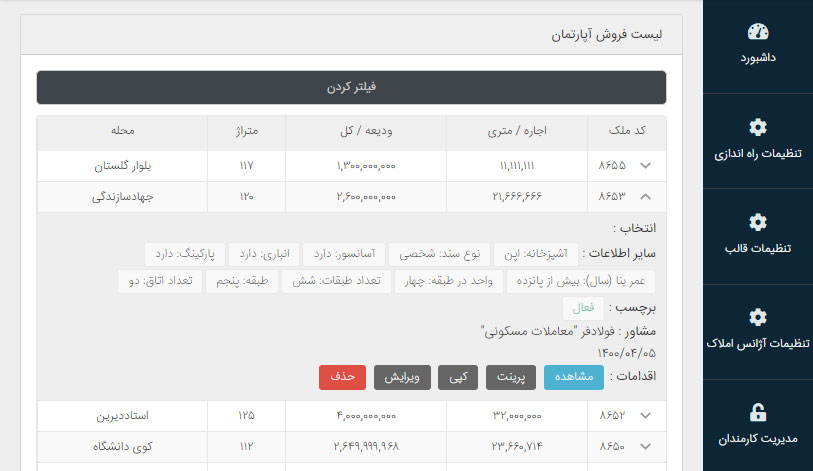
Task: Click the واحد در طبقه: چهار tag
Action: 448,282
